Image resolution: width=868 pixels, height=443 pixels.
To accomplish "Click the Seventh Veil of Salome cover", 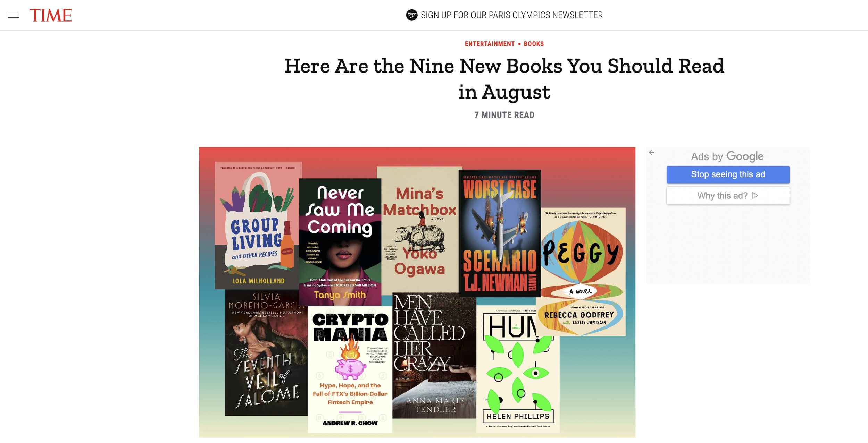I will pyautogui.click(x=266, y=352).
